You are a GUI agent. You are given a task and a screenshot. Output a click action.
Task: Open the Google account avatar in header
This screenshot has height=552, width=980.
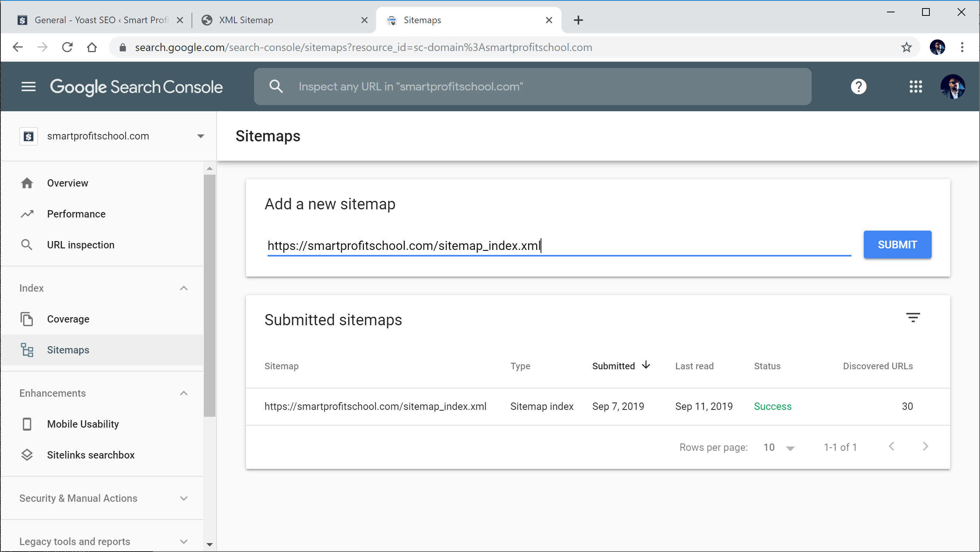pos(953,87)
